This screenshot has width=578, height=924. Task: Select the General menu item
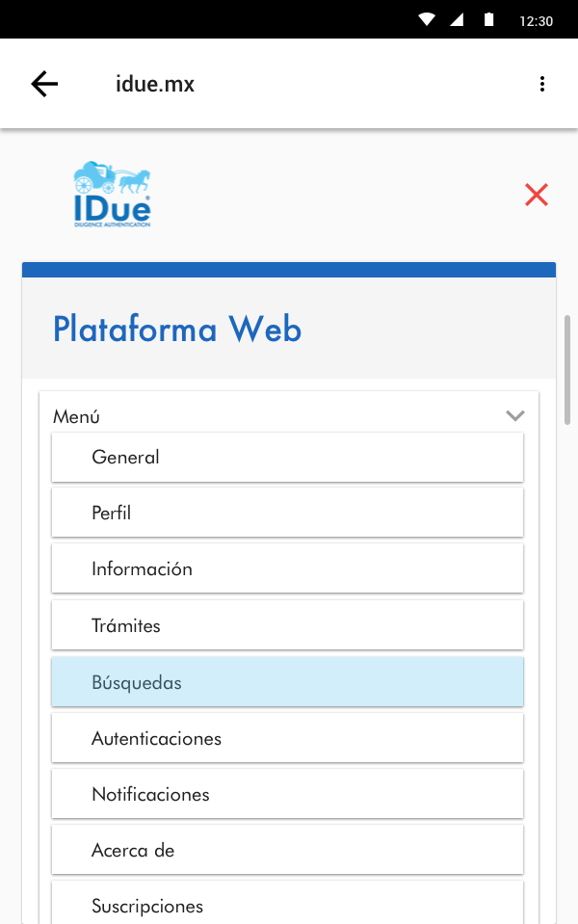pos(287,458)
